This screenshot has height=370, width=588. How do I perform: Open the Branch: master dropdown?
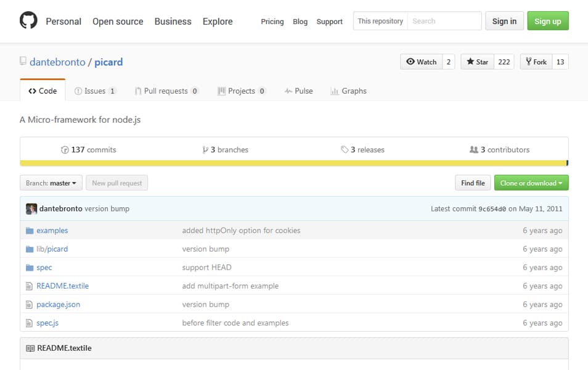pyautogui.click(x=51, y=183)
